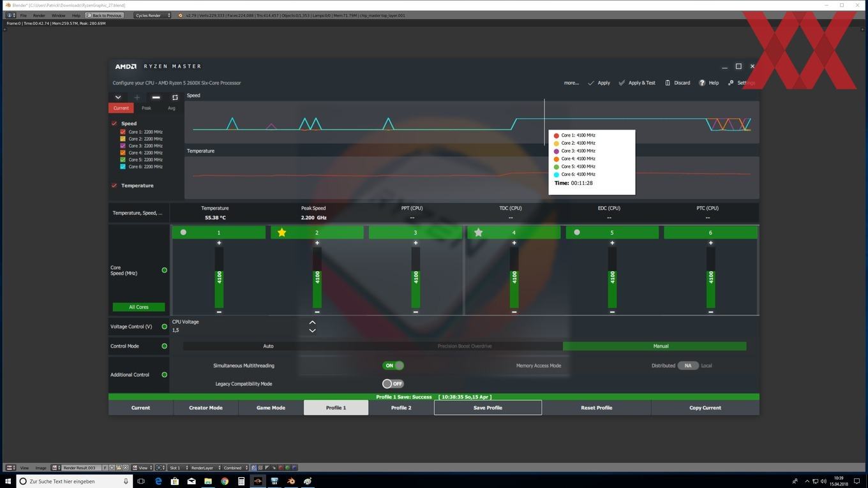Select Auto control mode

268,346
